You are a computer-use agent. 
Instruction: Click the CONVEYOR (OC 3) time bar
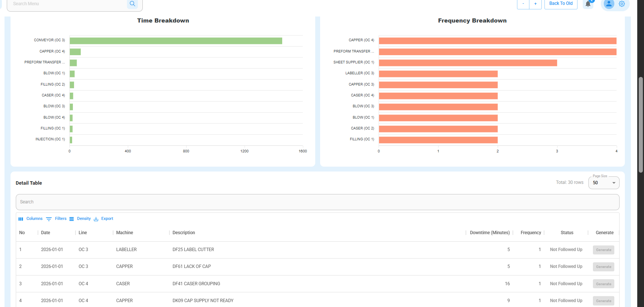coord(176,41)
